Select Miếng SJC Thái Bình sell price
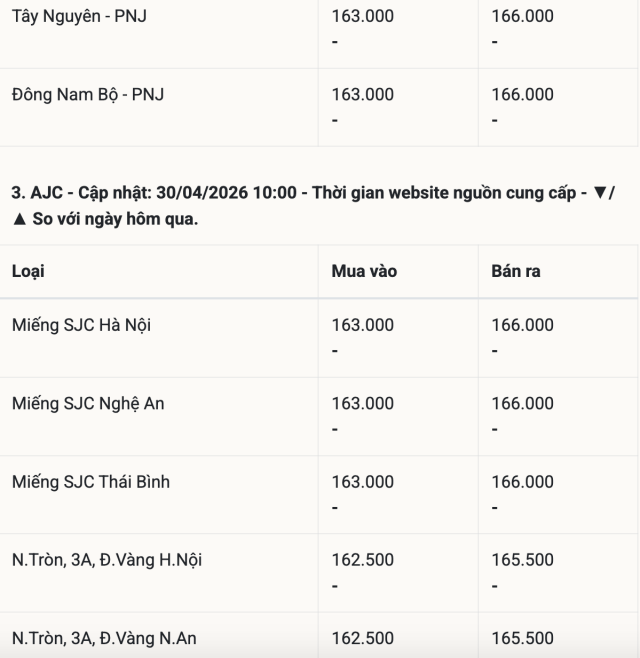640x658 pixels. (522, 482)
